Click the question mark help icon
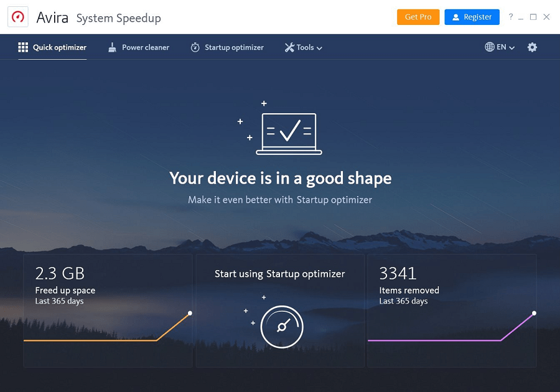The image size is (560, 392). click(511, 16)
